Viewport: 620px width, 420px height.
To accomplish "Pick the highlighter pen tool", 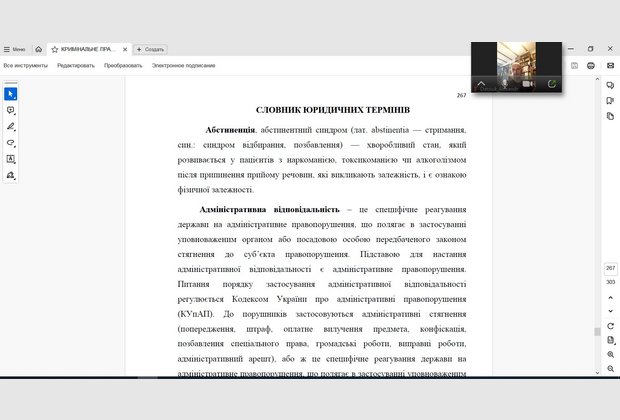I will click(11, 126).
